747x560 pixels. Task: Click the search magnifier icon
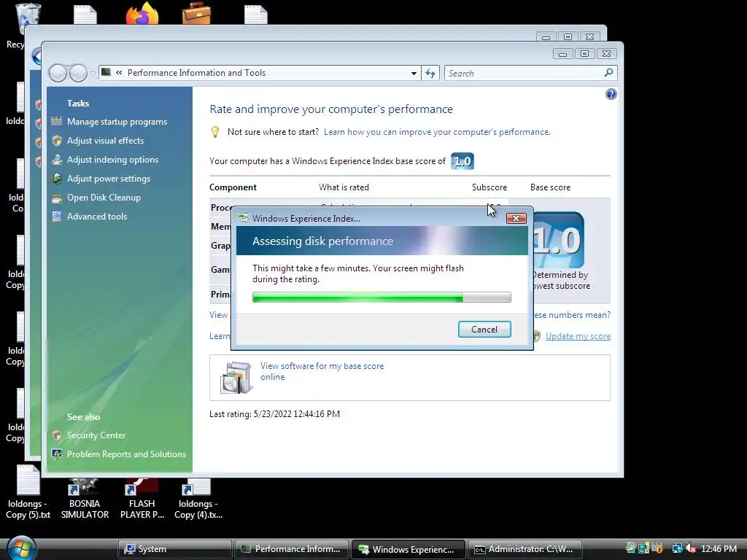pos(608,73)
